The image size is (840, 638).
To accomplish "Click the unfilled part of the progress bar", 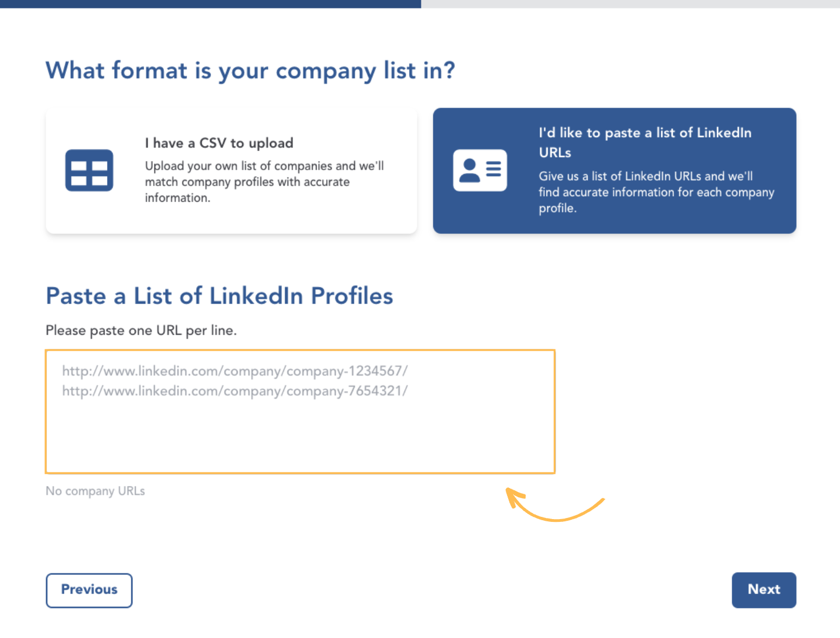I will (630, 4).
